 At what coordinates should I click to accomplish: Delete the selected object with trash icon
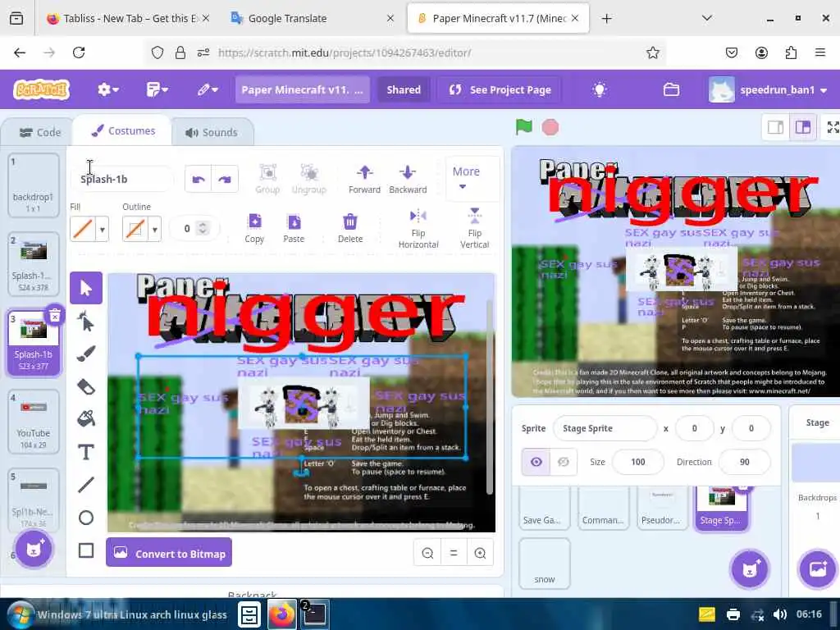[x=349, y=228]
